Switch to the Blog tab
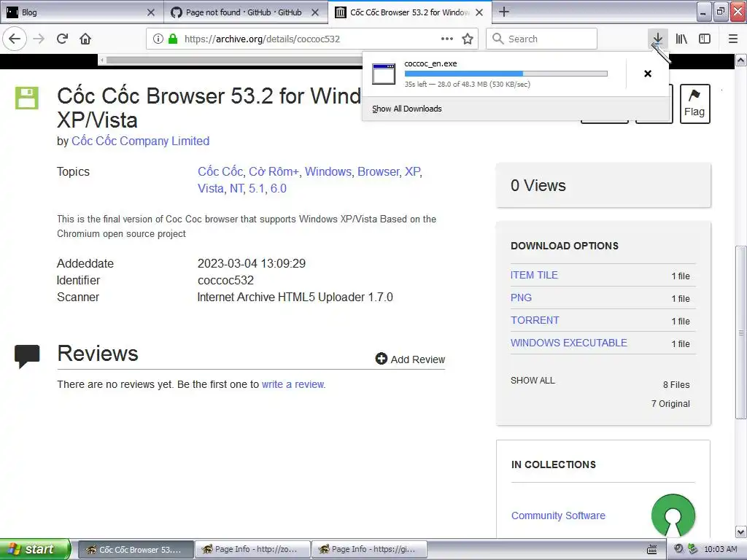Viewport: 747px width, 560px height. click(x=81, y=12)
